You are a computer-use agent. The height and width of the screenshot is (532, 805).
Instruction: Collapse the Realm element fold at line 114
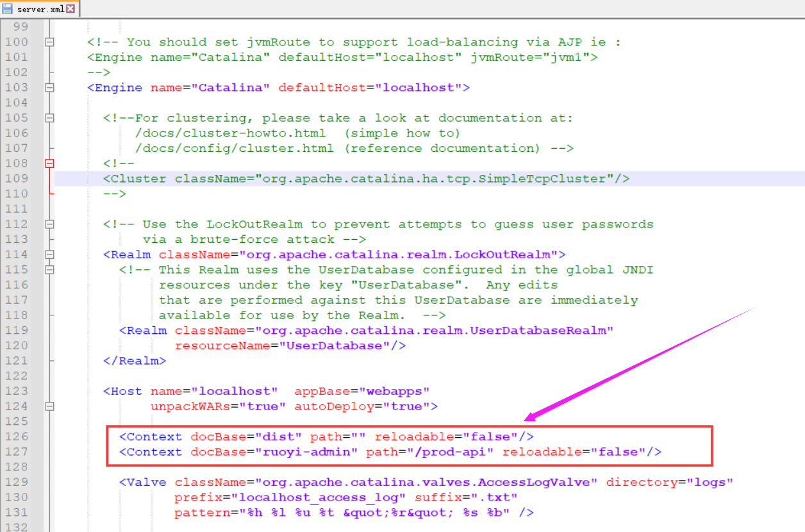point(49,254)
